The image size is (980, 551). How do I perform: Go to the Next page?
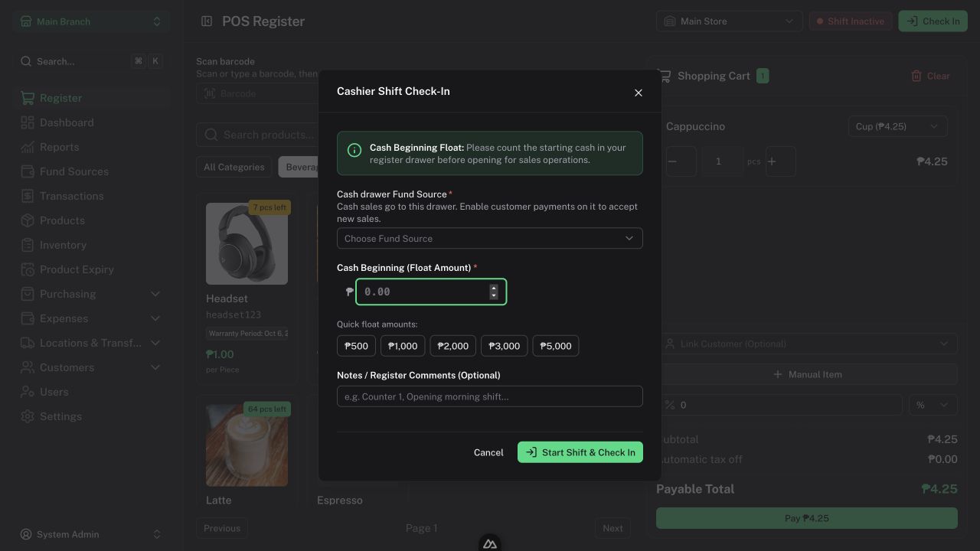(612, 528)
